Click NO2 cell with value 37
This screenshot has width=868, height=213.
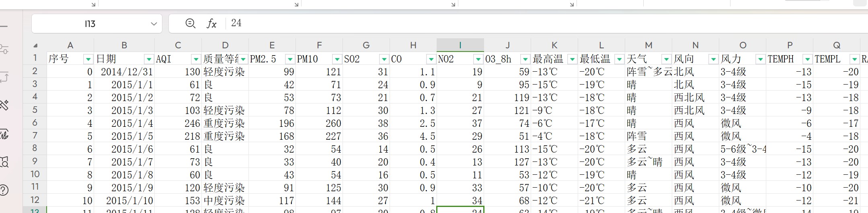[460, 123]
